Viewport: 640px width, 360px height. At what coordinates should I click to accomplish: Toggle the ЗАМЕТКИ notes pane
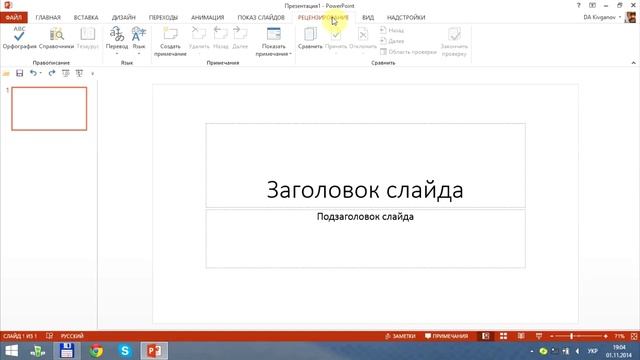400,336
